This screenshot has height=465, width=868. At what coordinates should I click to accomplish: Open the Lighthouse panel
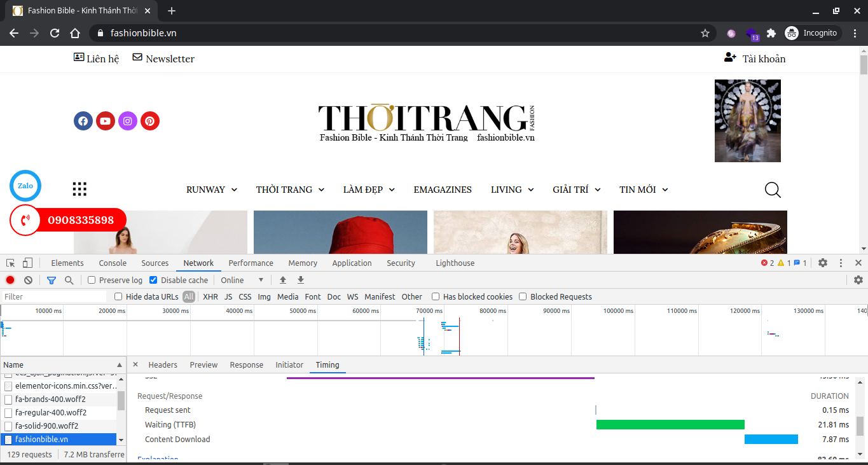[x=455, y=263]
